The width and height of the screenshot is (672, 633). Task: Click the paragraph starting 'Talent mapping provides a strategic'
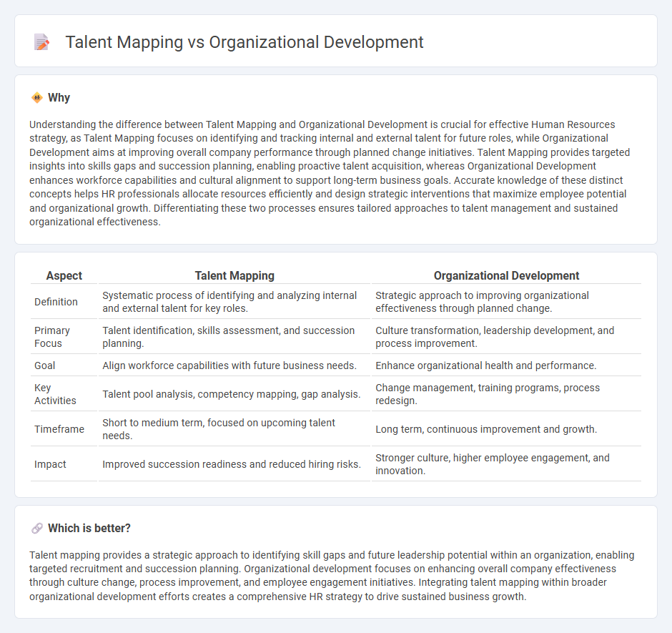tap(332, 576)
